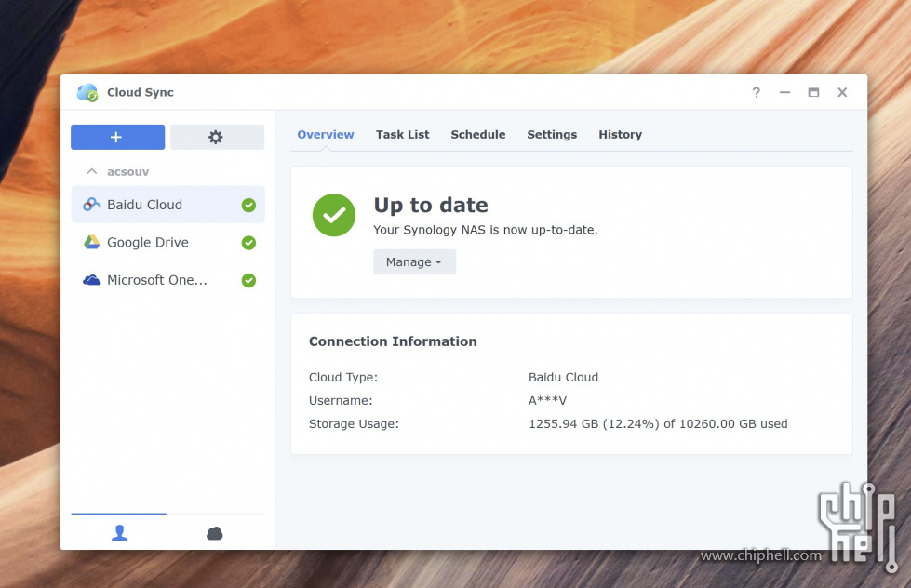
Task: Click the Baidu Cloud service icon
Action: [91, 205]
